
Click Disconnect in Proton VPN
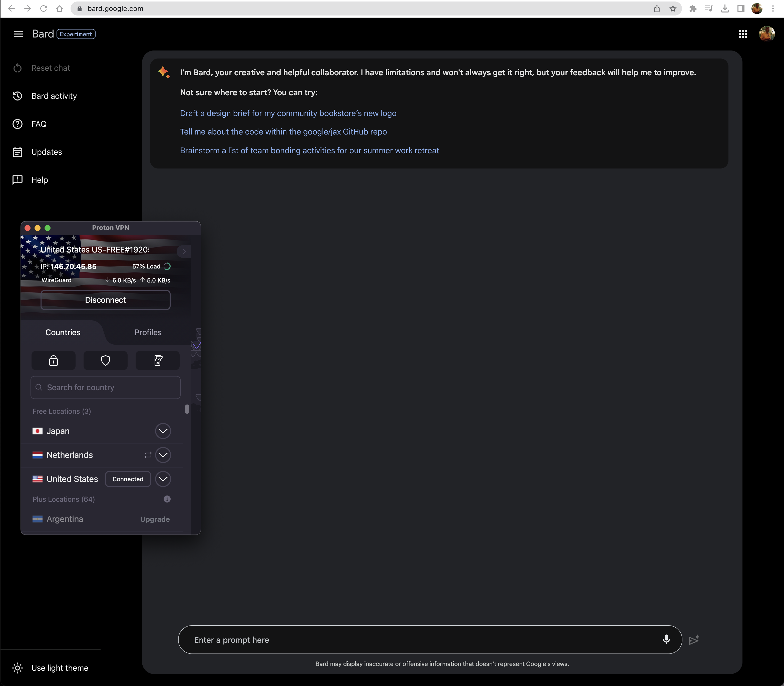click(105, 300)
